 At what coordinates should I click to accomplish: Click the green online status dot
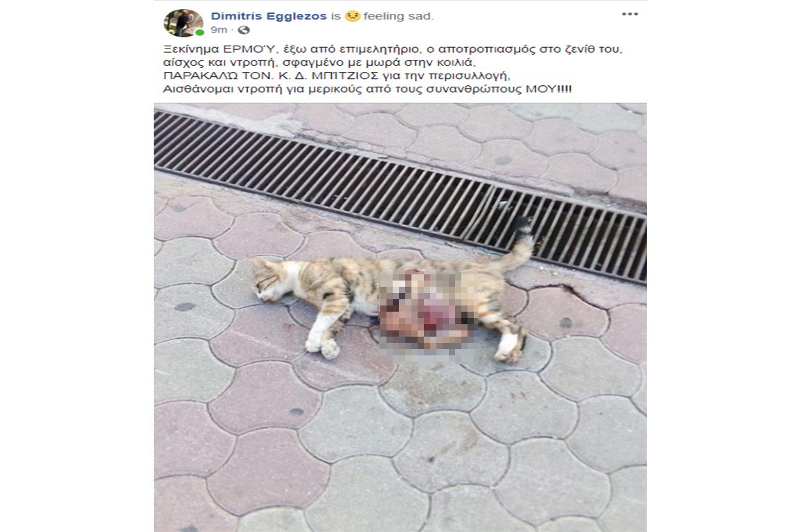[200, 32]
